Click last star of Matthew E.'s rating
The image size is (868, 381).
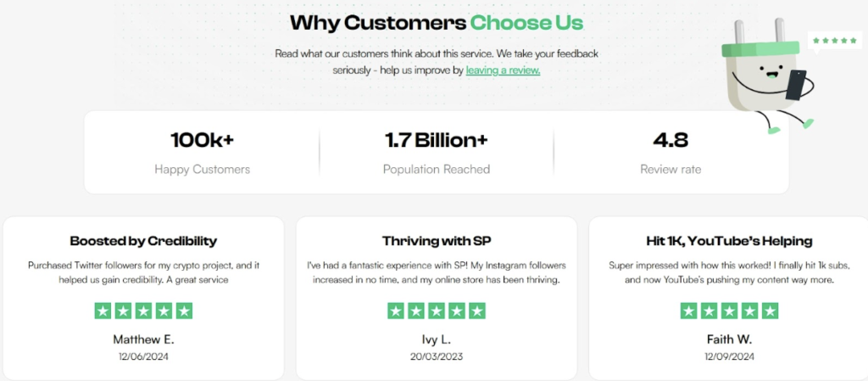tap(184, 311)
